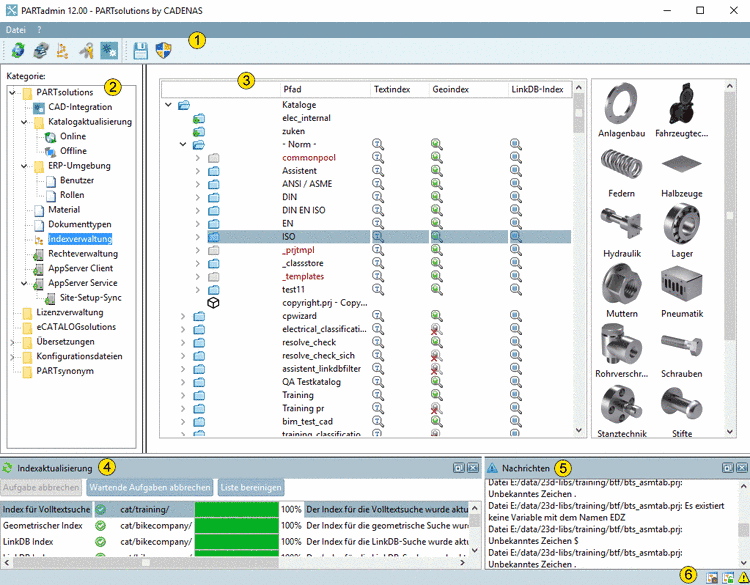750x585 pixels.
Task: Click progress bar of Geometrischer Index task
Action: [236, 525]
